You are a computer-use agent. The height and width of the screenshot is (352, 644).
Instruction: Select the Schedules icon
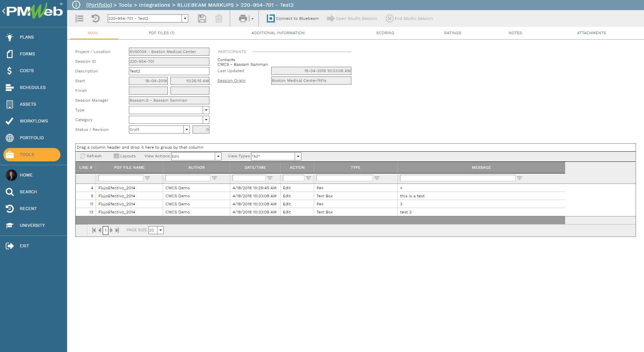pyautogui.click(x=10, y=87)
